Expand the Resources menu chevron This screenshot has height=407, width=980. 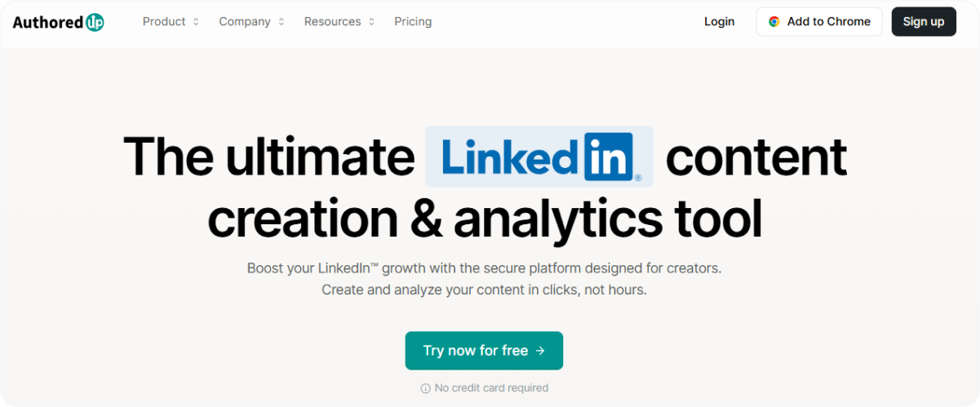pos(371,22)
